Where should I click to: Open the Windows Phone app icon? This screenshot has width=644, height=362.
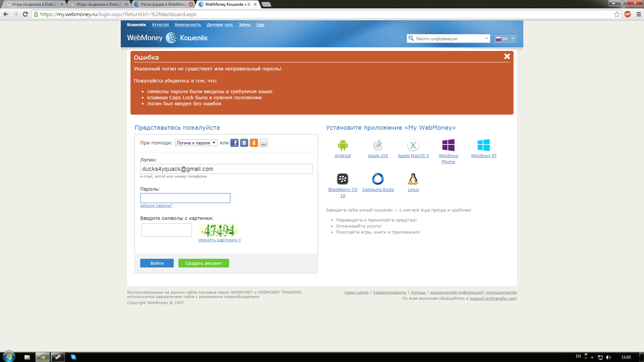pyautogui.click(x=448, y=145)
